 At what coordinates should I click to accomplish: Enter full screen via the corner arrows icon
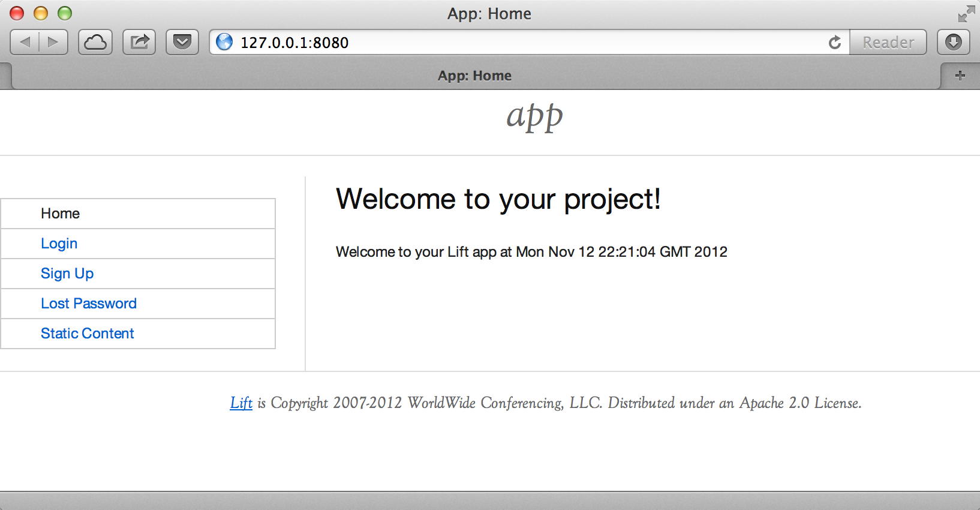[x=966, y=14]
